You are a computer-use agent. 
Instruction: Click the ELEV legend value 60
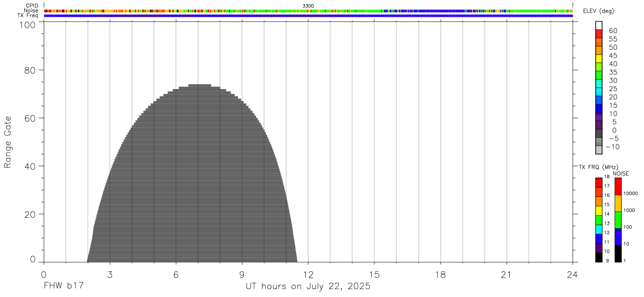coord(613,31)
